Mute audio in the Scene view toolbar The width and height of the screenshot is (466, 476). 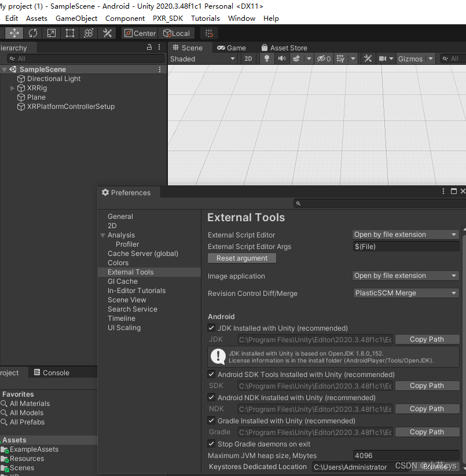tap(281, 58)
